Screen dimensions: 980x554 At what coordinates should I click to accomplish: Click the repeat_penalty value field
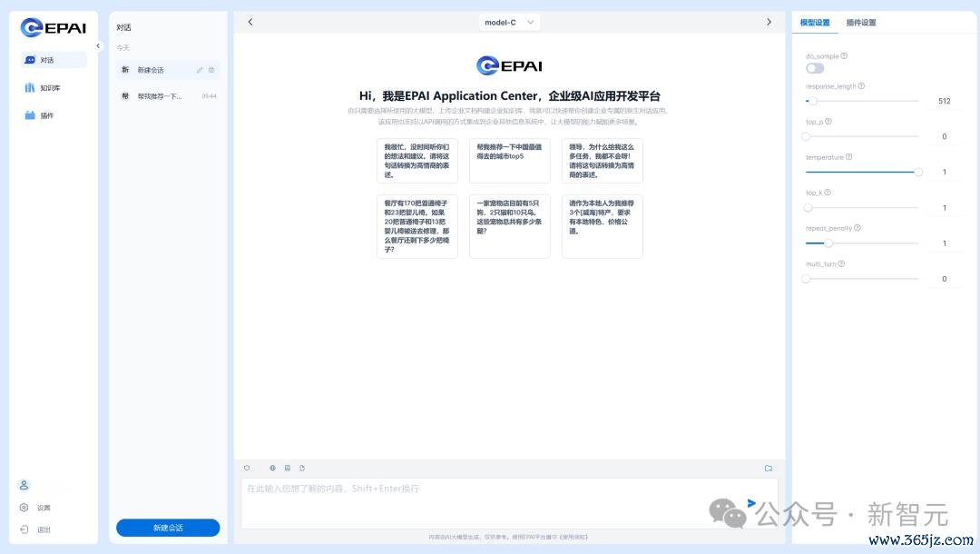point(945,243)
